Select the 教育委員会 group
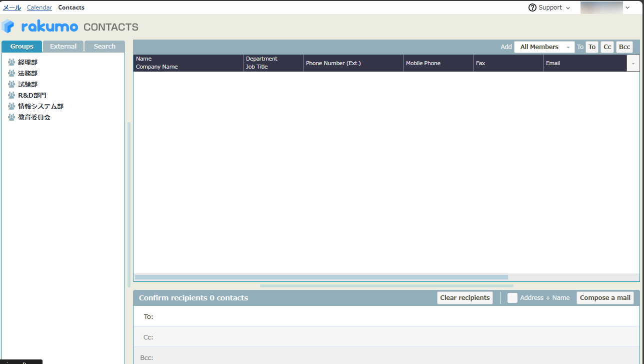This screenshot has width=644, height=364. [x=34, y=117]
